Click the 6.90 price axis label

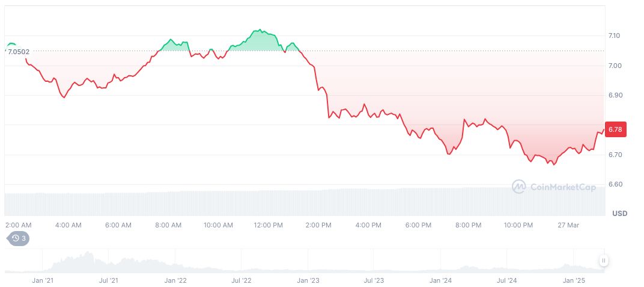[614, 96]
